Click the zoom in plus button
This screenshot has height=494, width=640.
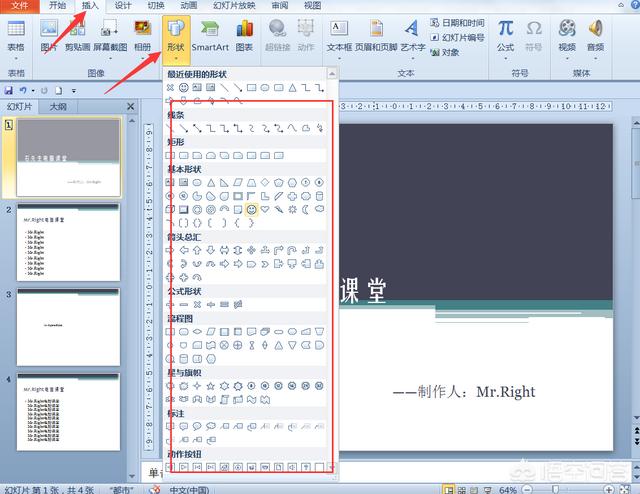609,490
